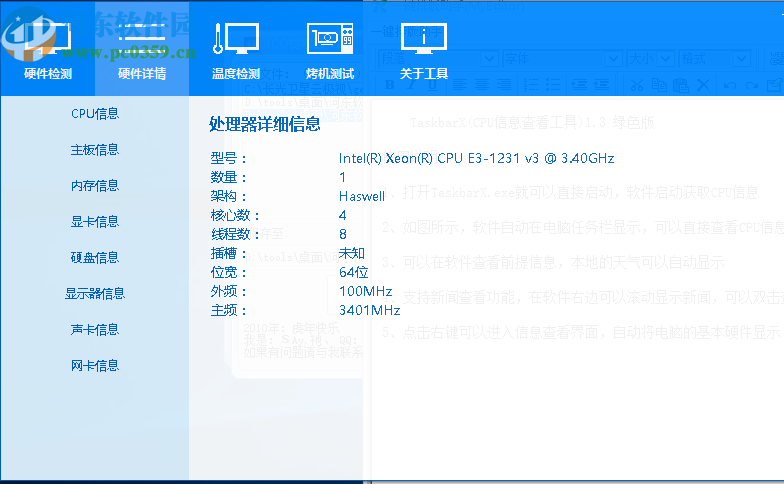Click the Delete X icon in MyEditor
The image size is (784, 484).
[x=704, y=85]
